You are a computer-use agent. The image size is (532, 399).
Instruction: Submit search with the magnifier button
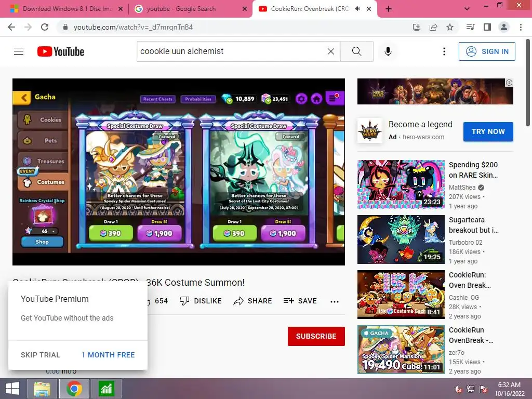click(x=356, y=51)
